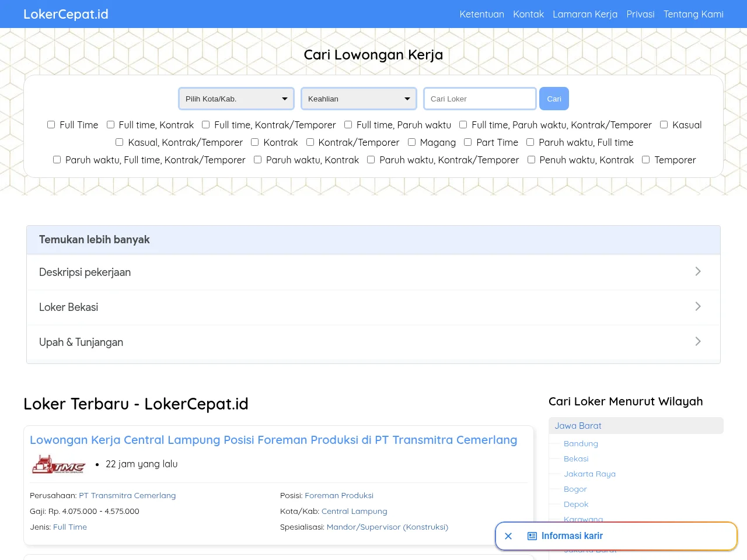Open the Bekasi region link

pyautogui.click(x=576, y=459)
